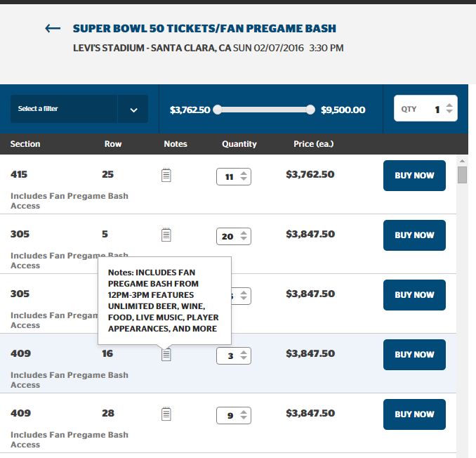Screen dimensions: 476x458
Task: Click notes icon for section 409 row 16
Action: click(x=166, y=355)
